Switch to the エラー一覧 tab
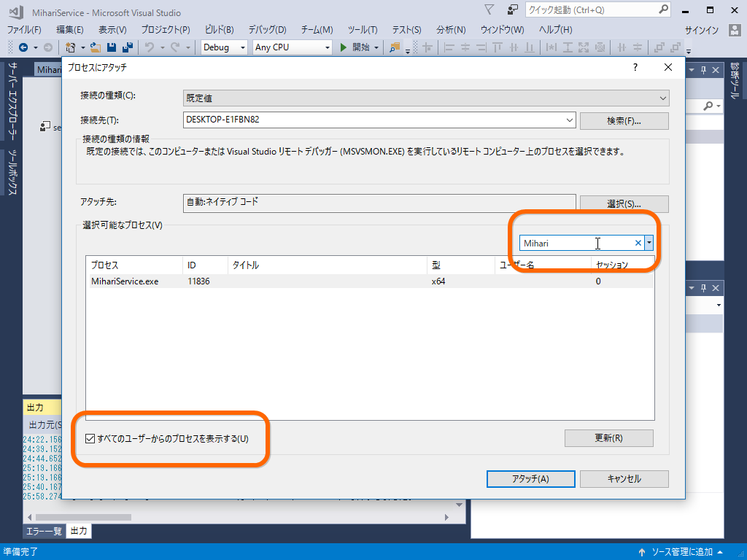The height and width of the screenshot is (560, 747). [x=44, y=531]
